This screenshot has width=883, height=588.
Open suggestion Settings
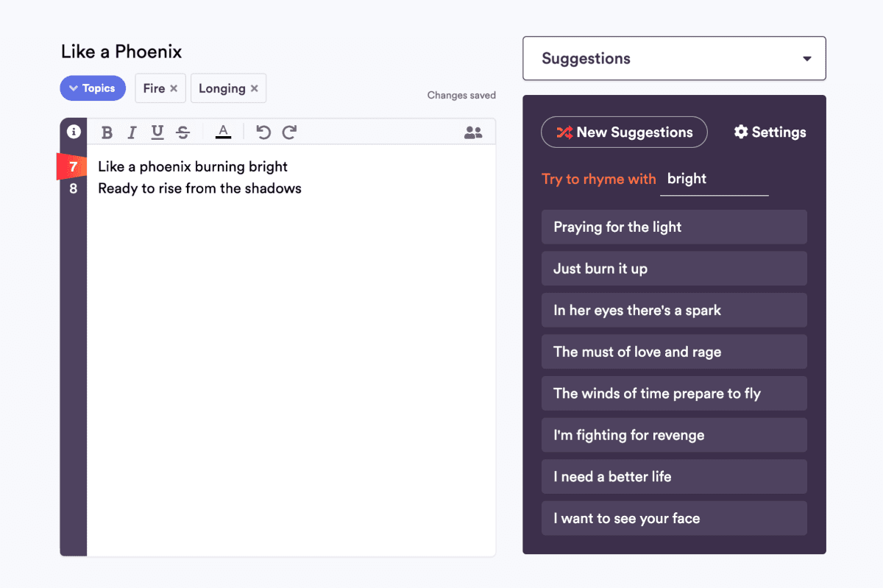point(770,132)
